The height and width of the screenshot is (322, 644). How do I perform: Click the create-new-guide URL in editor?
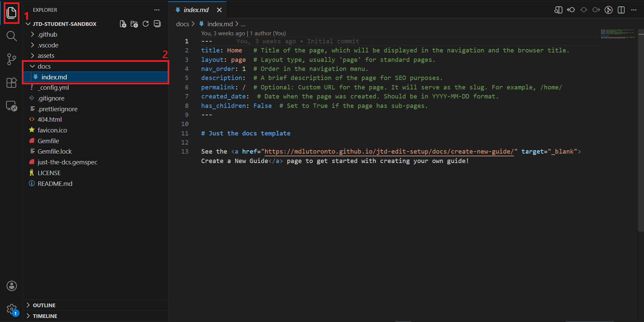click(x=389, y=152)
